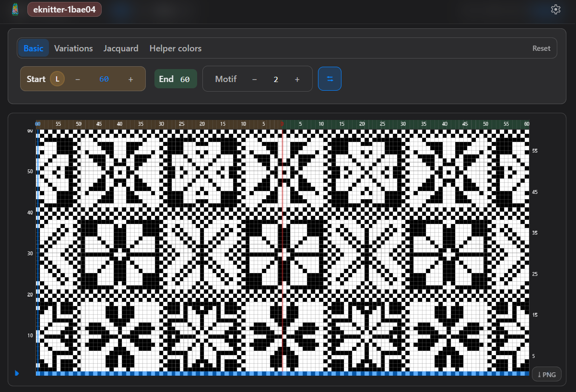Reset the pattern settings
Image resolution: width=576 pixels, height=392 pixels.
point(541,48)
